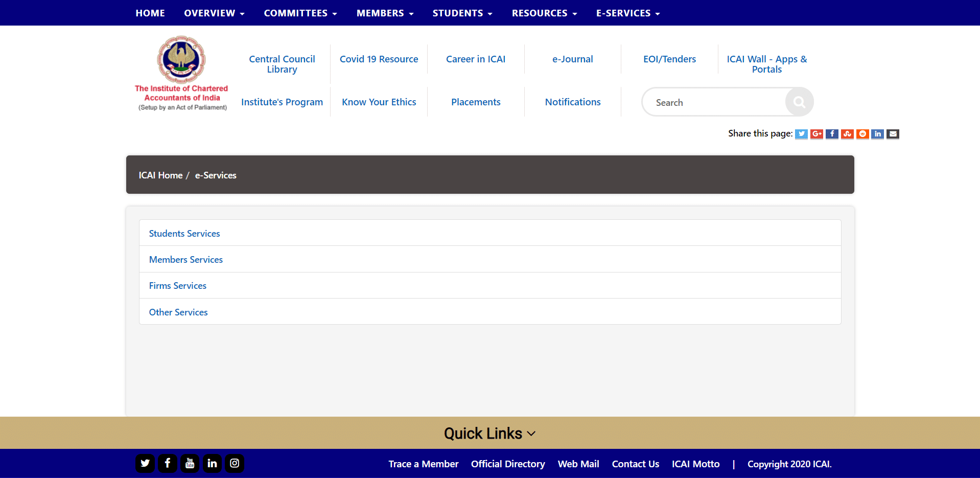The height and width of the screenshot is (478, 980).
Task: Open the Members dropdown menu
Action: (x=385, y=13)
